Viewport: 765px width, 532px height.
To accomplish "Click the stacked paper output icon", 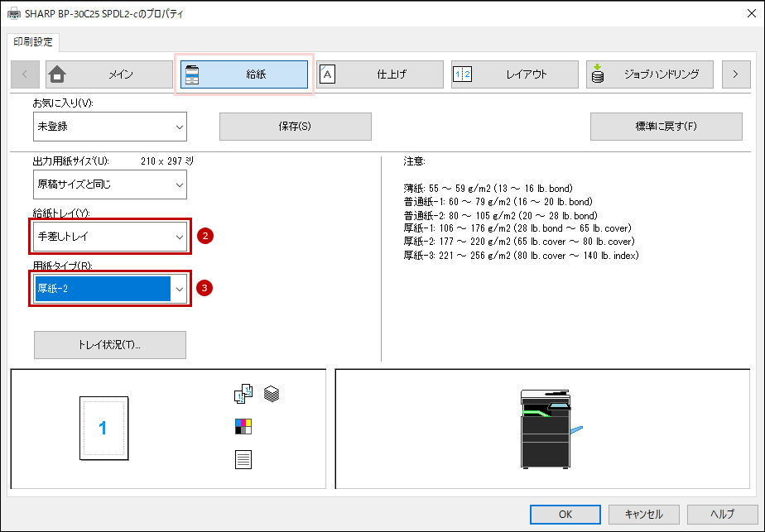I will click(x=272, y=394).
